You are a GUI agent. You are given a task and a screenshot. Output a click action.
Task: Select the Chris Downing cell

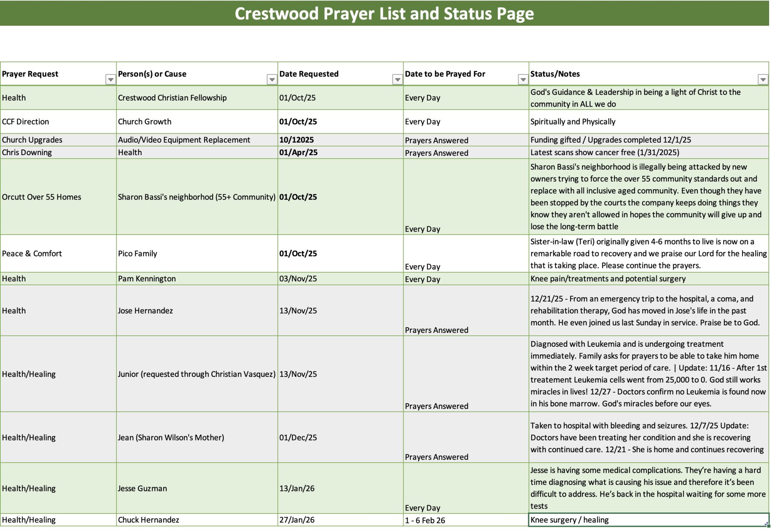click(x=27, y=152)
